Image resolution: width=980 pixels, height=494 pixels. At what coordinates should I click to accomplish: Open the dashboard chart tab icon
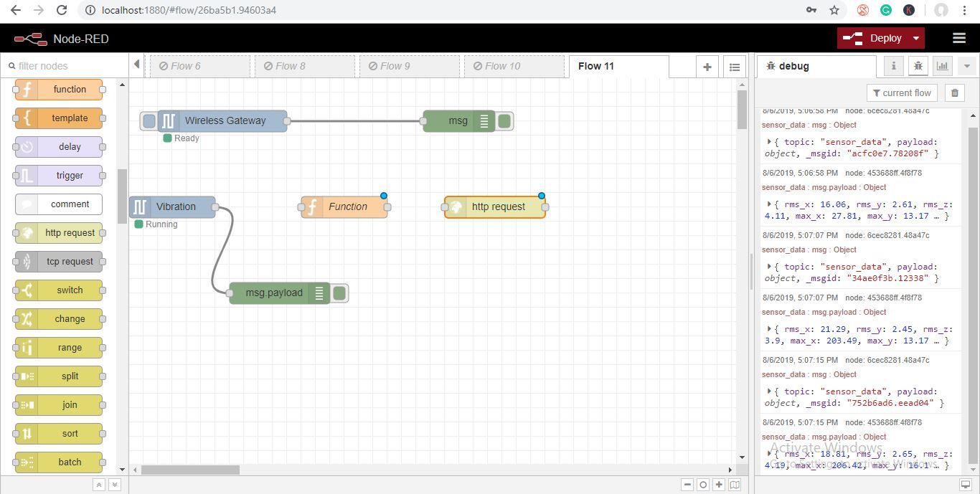point(943,66)
